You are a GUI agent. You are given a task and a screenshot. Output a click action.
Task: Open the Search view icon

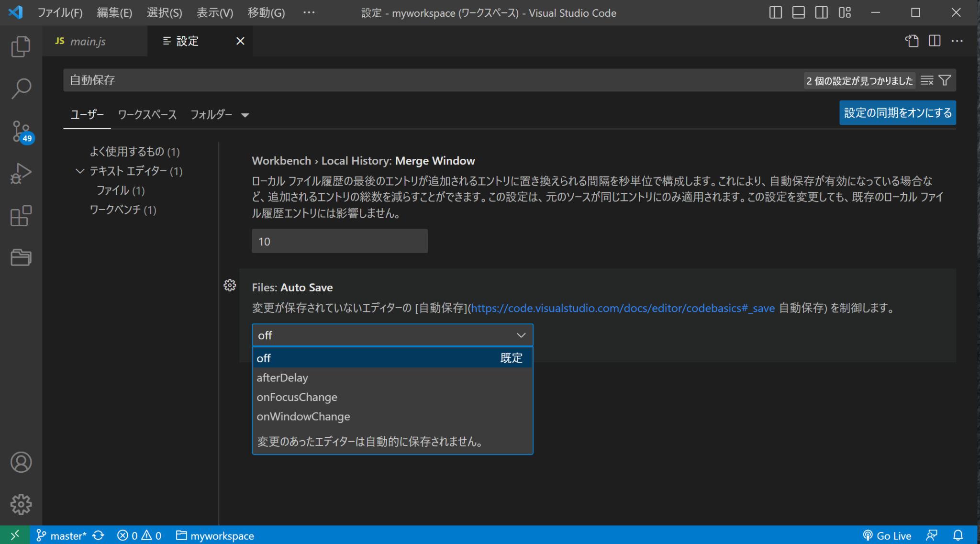click(21, 89)
